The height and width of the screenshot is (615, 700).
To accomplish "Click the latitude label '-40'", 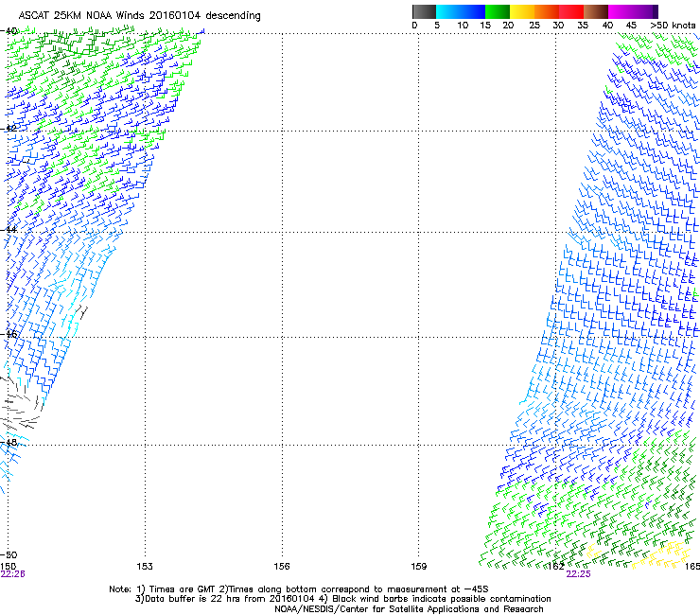I will click(9, 31).
